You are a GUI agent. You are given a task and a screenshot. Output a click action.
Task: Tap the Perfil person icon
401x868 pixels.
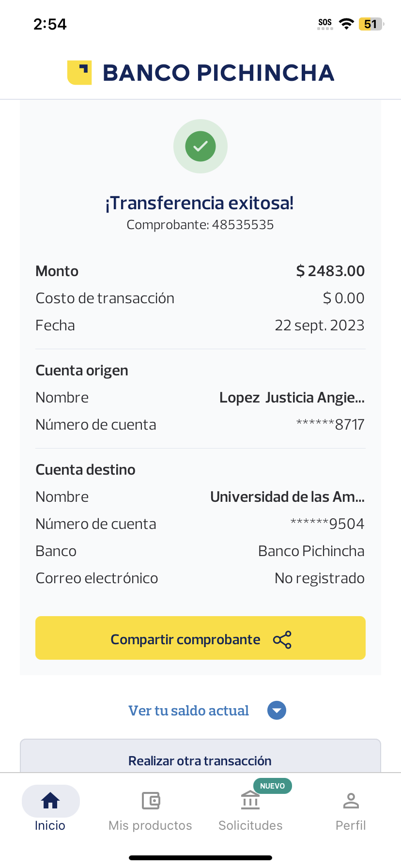351,801
